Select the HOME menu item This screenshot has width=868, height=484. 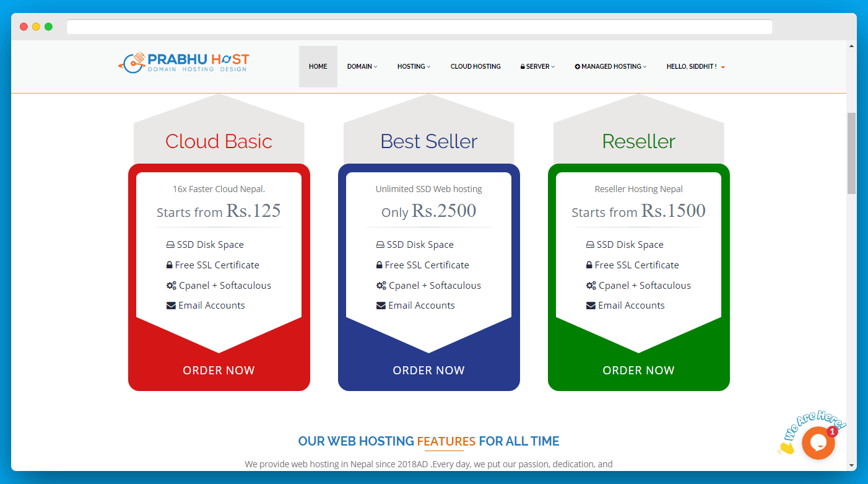[x=318, y=66]
